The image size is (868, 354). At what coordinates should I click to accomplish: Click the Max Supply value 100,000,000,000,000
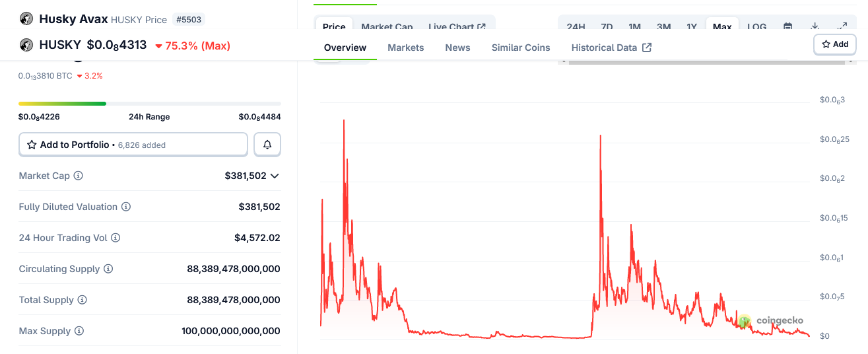click(231, 331)
